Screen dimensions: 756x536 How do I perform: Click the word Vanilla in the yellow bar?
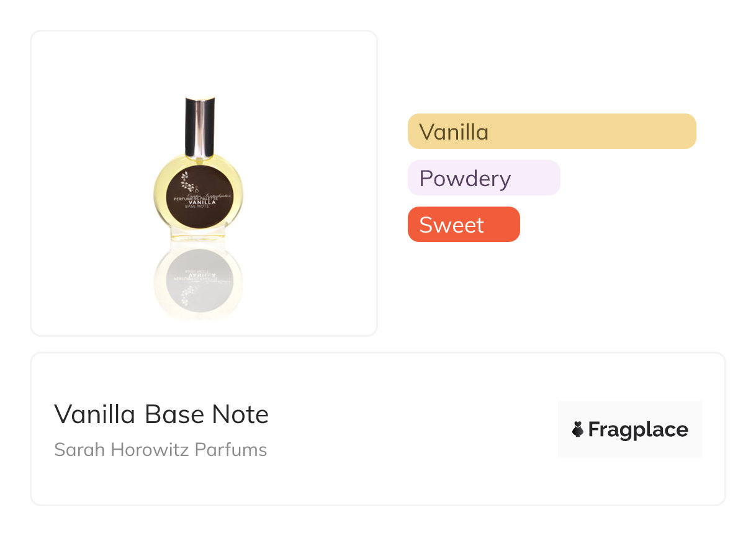click(x=454, y=132)
